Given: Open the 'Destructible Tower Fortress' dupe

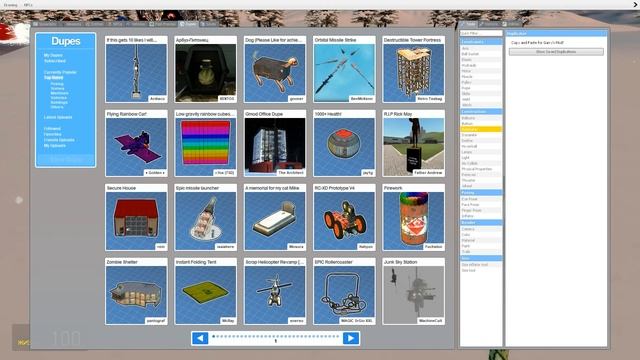Looking at the screenshot, I should point(413,69).
